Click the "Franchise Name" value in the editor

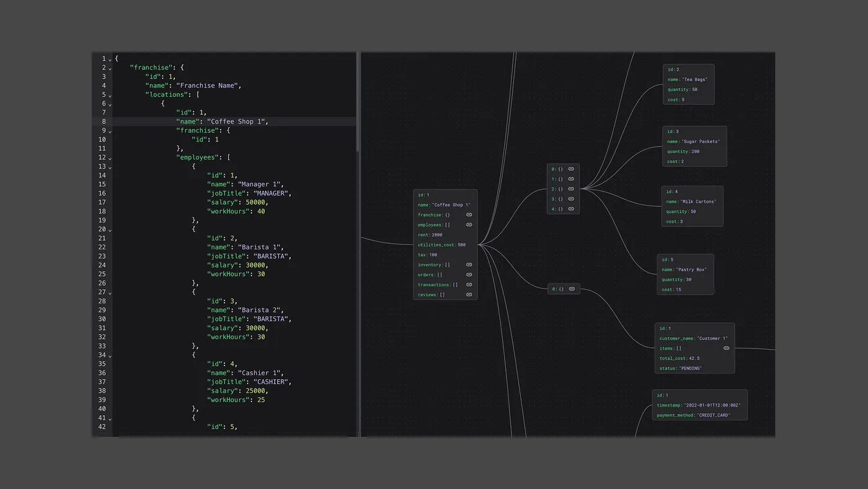click(x=208, y=86)
